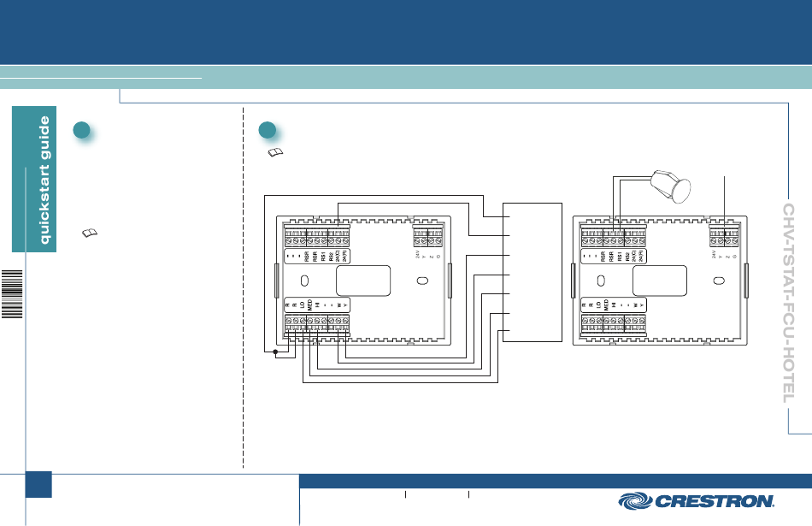Click the "CHV-TSTAT-FCU-HOTEL" vertical text
812x526 pixels.
pos(788,303)
